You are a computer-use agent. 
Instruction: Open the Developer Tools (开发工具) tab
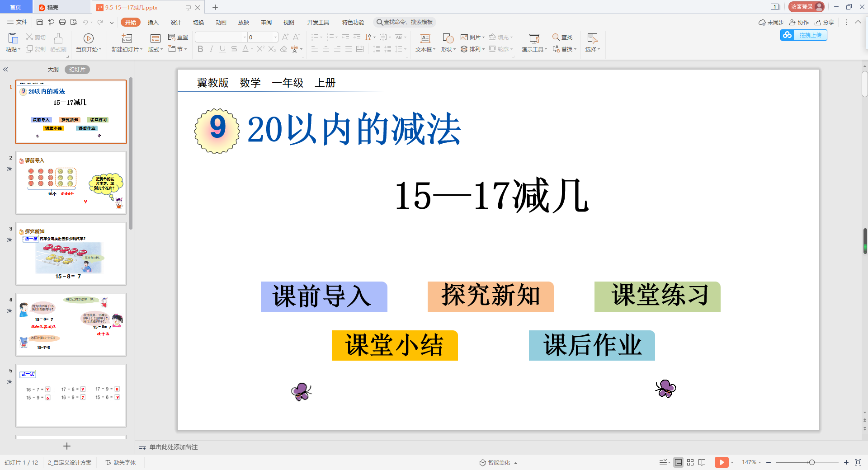coord(318,22)
